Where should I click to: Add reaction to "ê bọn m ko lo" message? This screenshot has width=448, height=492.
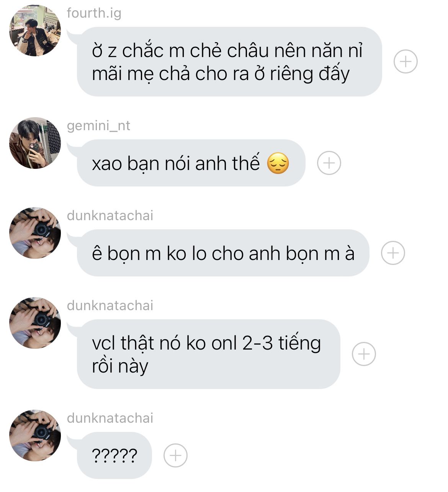point(393,253)
